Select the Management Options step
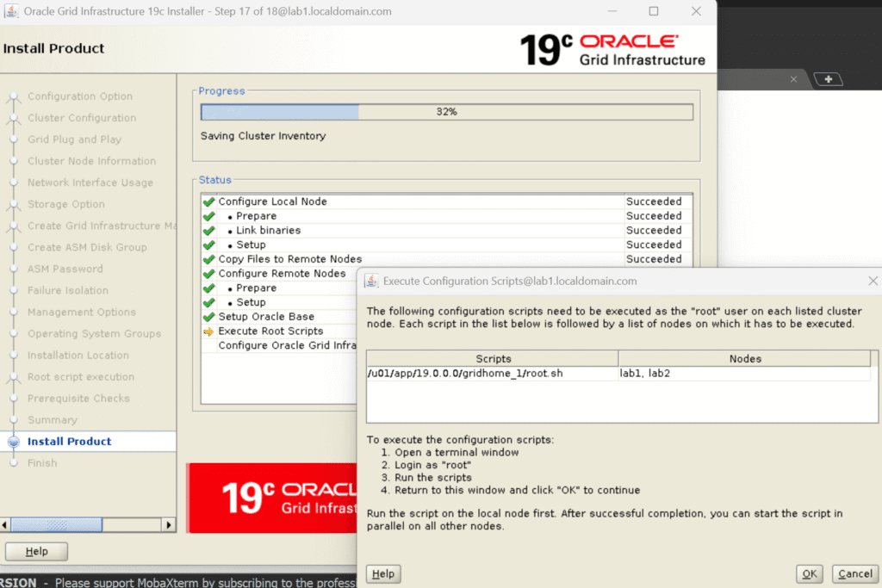882x588 pixels. click(82, 312)
